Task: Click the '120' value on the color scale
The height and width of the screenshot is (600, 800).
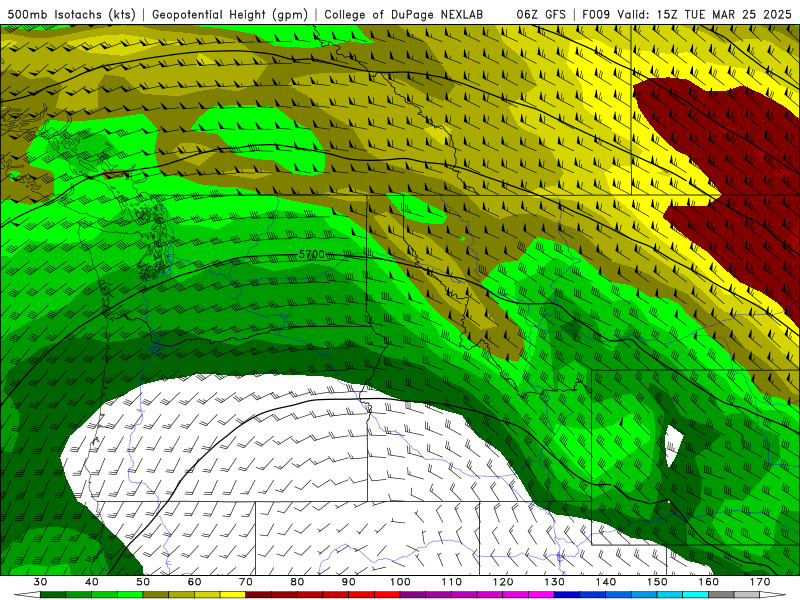Action: [503, 582]
